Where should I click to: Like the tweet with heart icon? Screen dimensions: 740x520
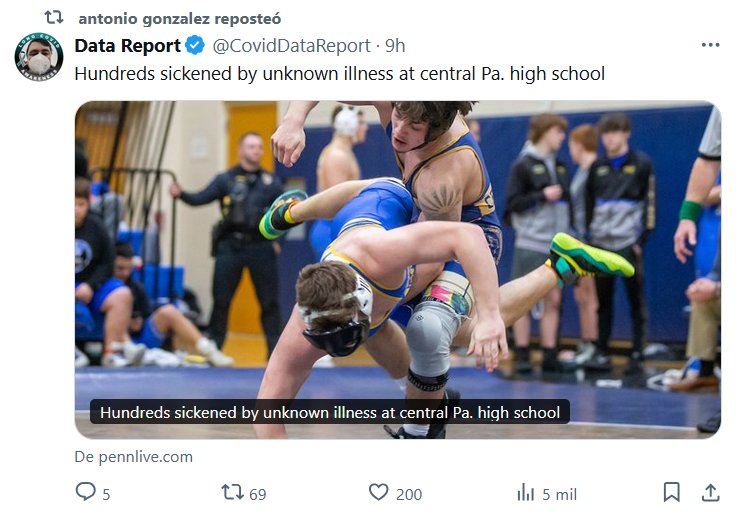pyautogui.click(x=378, y=492)
